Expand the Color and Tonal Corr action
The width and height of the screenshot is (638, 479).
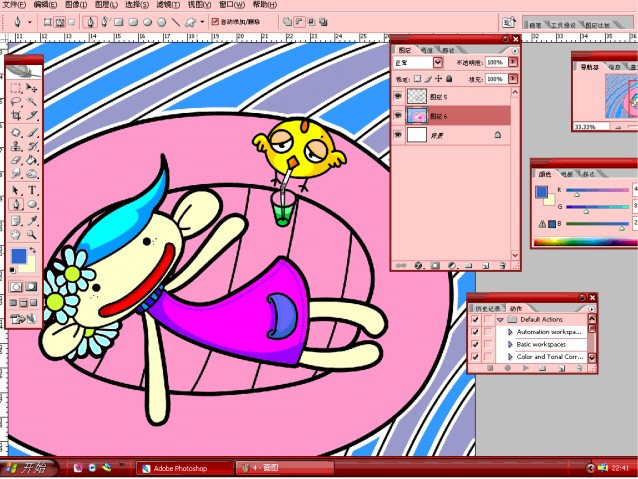[510, 357]
